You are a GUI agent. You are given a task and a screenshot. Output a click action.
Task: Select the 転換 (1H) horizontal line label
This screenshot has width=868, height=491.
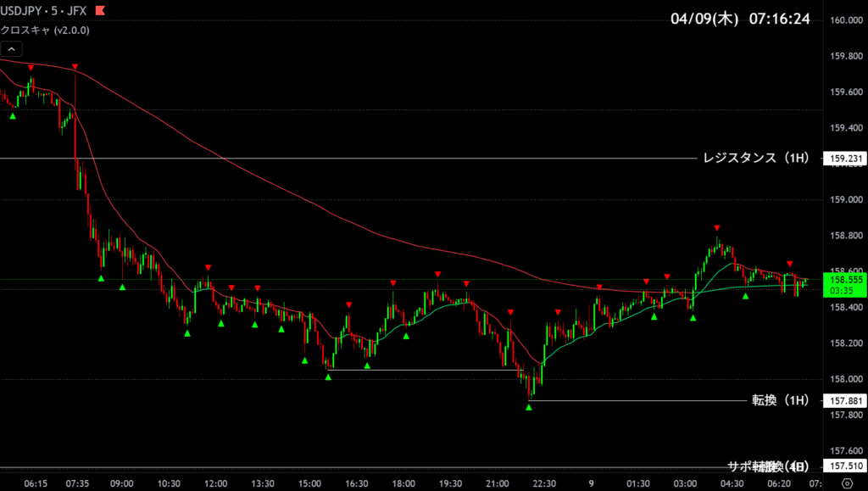tap(780, 400)
